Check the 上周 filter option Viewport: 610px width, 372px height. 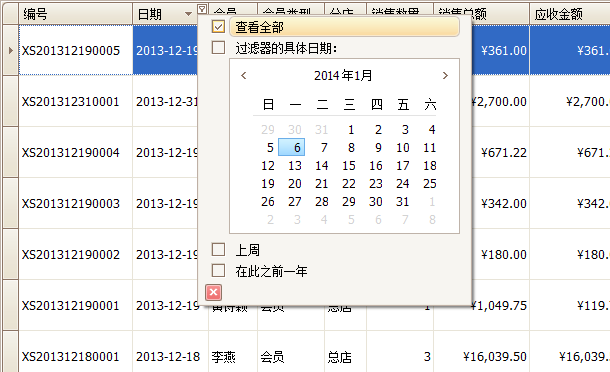click(218, 249)
